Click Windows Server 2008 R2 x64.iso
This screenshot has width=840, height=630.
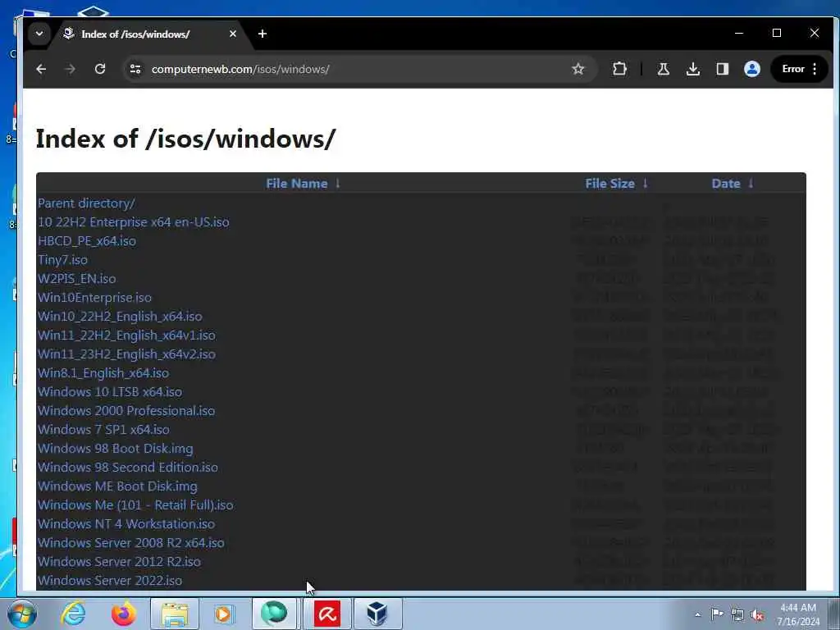pos(131,543)
